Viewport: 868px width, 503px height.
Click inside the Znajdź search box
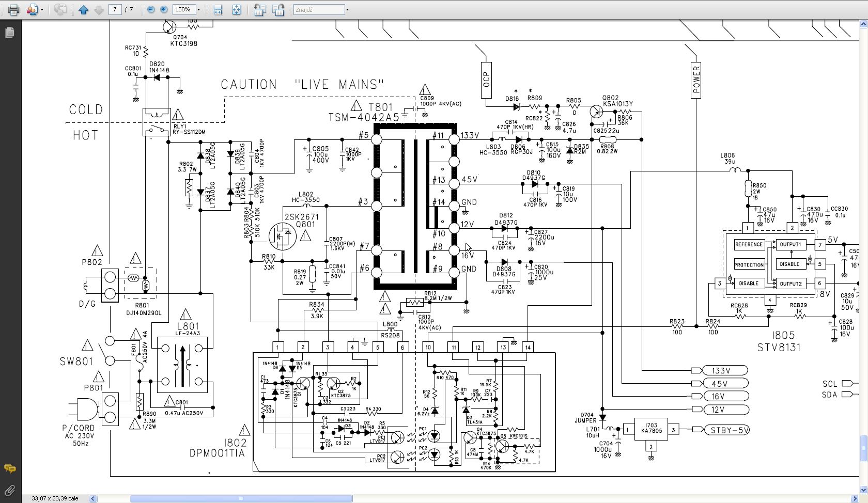[318, 9]
